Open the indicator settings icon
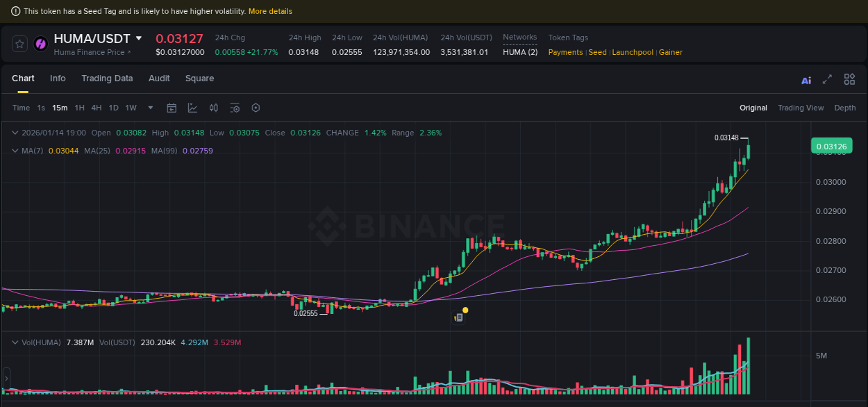Viewport: 868px width, 407px height. click(x=234, y=108)
